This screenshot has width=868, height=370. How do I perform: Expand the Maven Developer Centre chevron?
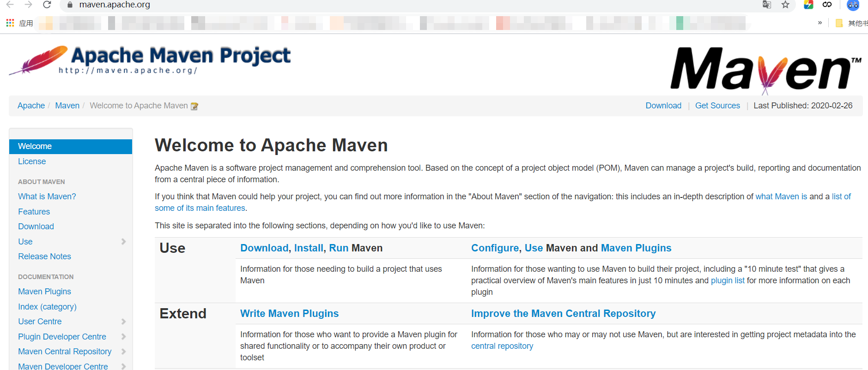pyautogui.click(x=123, y=366)
